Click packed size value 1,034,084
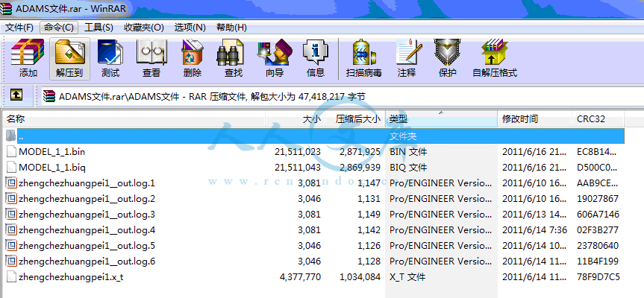 click(x=360, y=276)
